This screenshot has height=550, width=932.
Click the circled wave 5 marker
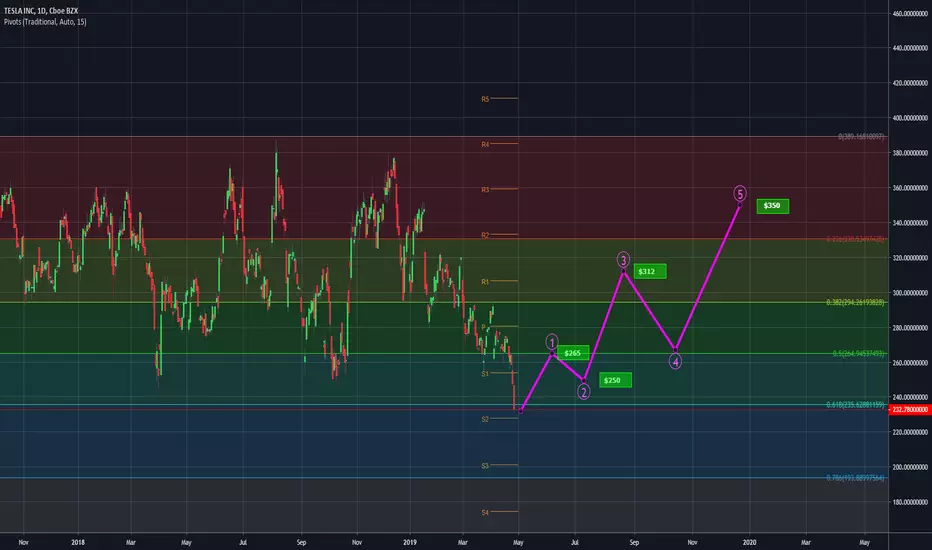[x=739, y=193]
